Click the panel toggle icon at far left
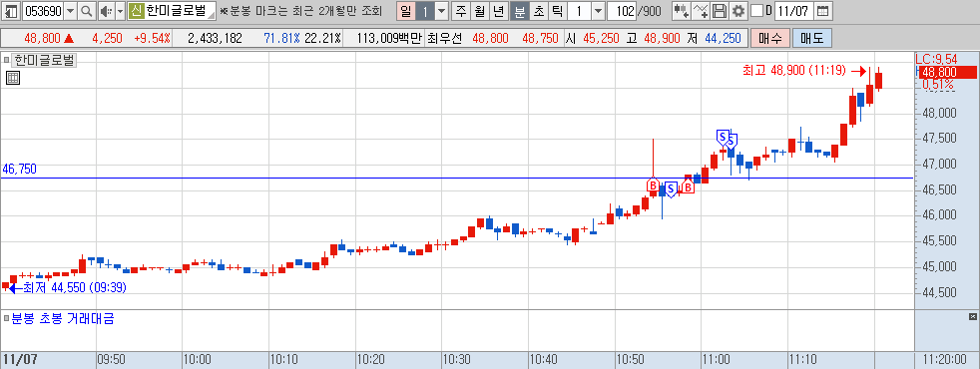This screenshot has height=369, width=980. click(11, 11)
